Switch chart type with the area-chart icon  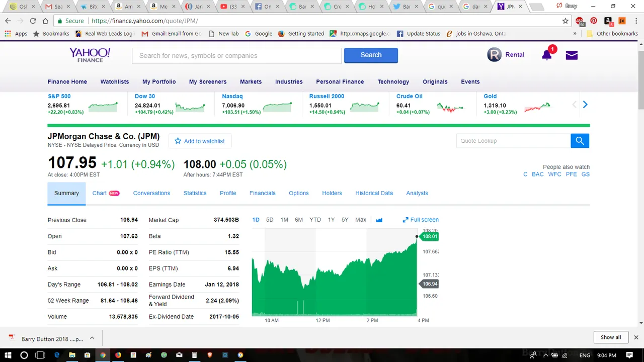pyautogui.click(x=379, y=220)
